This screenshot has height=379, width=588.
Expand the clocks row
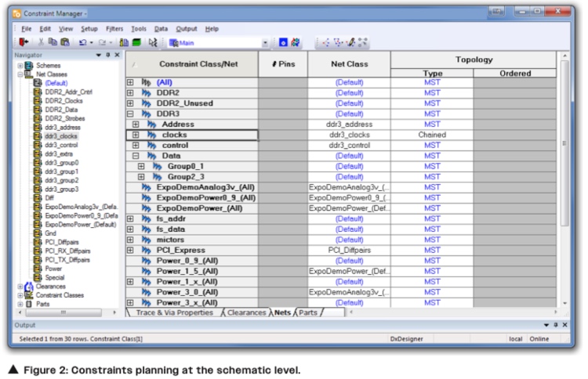[x=136, y=135]
